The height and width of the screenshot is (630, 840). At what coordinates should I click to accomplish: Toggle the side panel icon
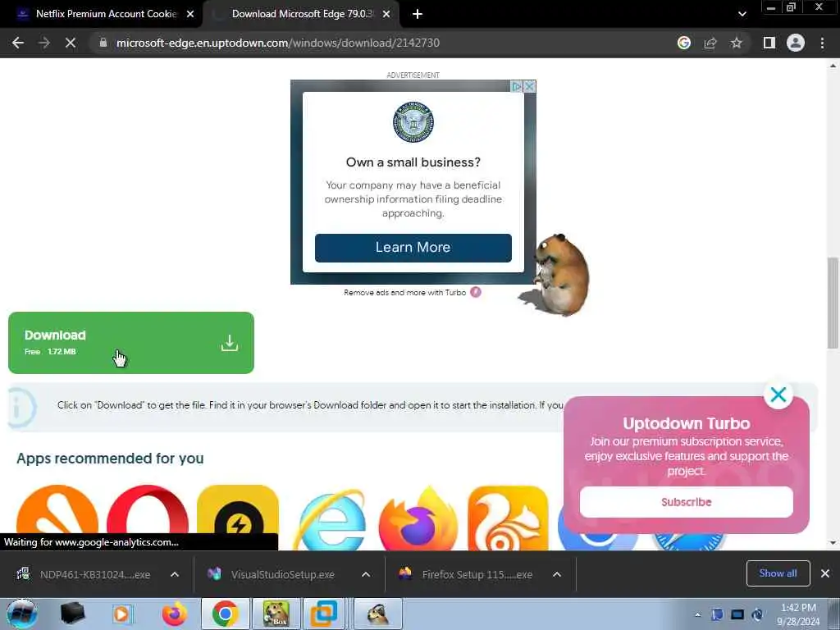point(769,43)
